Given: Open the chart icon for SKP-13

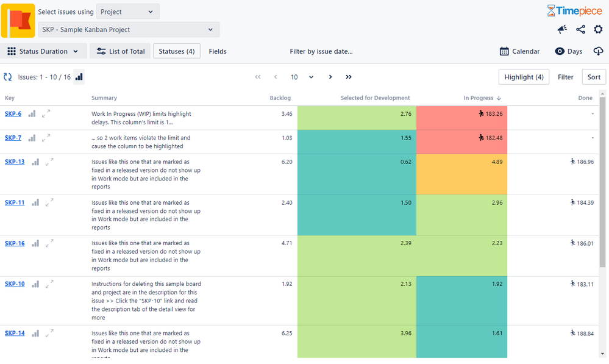Looking at the screenshot, I should pos(35,162).
